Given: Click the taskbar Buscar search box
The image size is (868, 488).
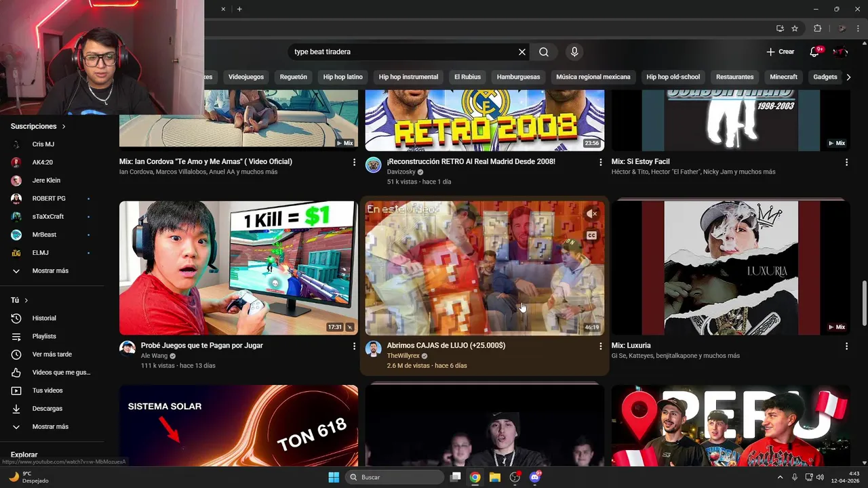Looking at the screenshot, I should (x=395, y=477).
